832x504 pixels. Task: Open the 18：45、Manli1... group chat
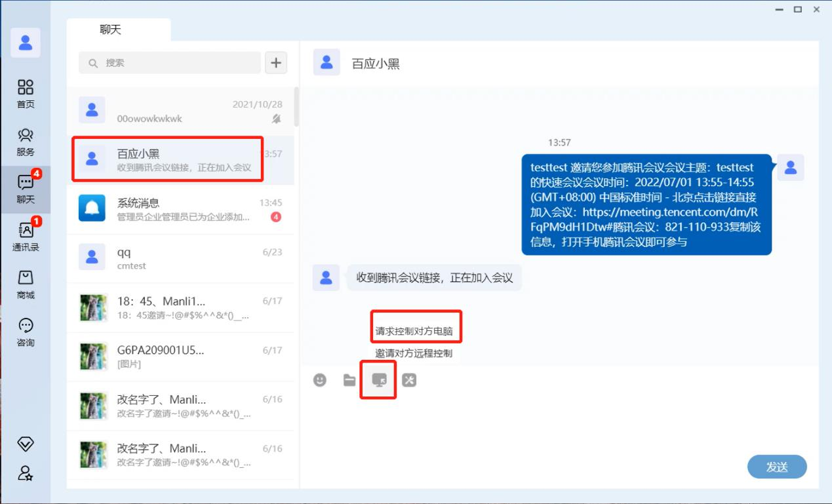180,308
